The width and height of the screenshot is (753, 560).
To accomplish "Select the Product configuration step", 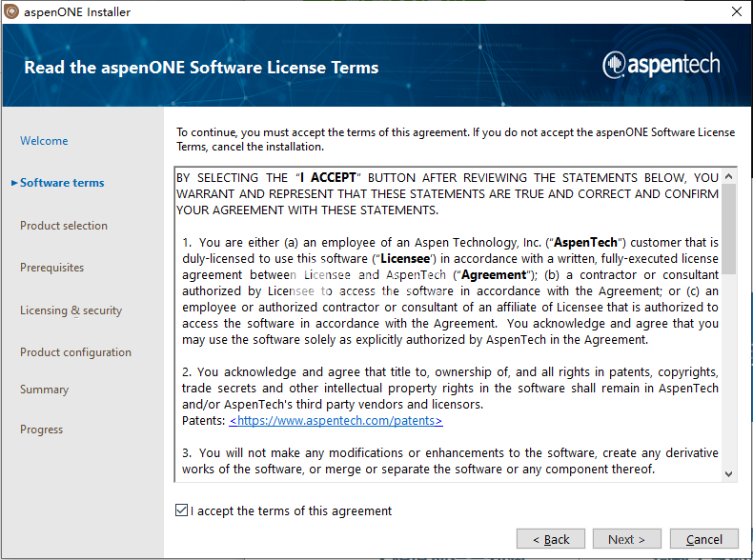I will [75, 352].
